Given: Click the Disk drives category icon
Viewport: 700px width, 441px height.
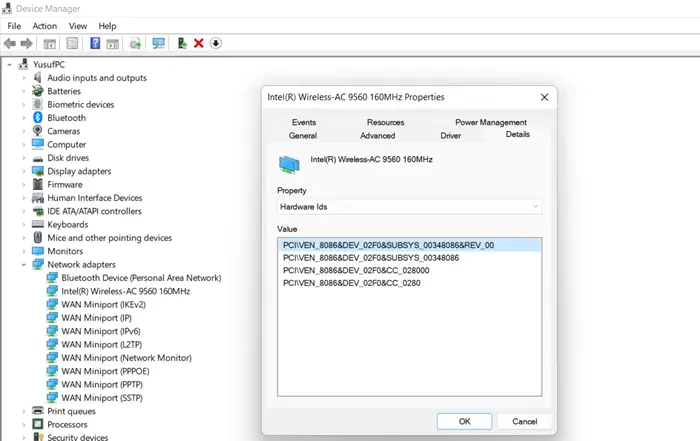Looking at the screenshot, I should [38, 158].
